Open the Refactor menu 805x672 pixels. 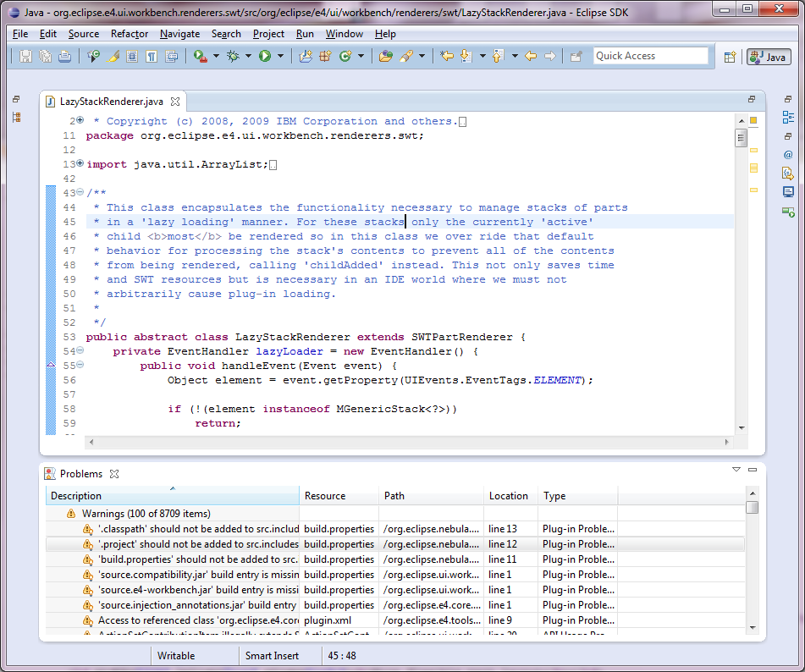coord(129,34)
